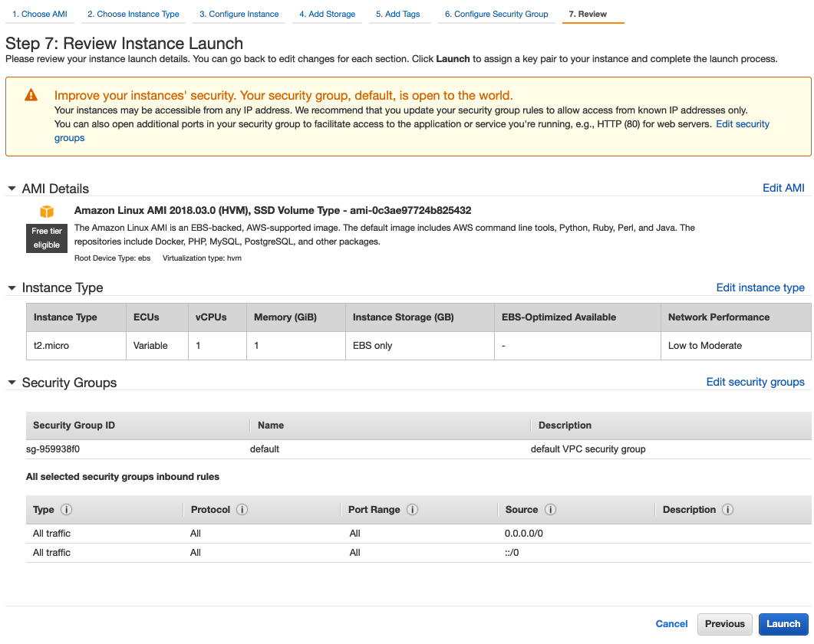Open step 4 Add Storage tab
The image size is (814, 644).
tap(328, 14)
